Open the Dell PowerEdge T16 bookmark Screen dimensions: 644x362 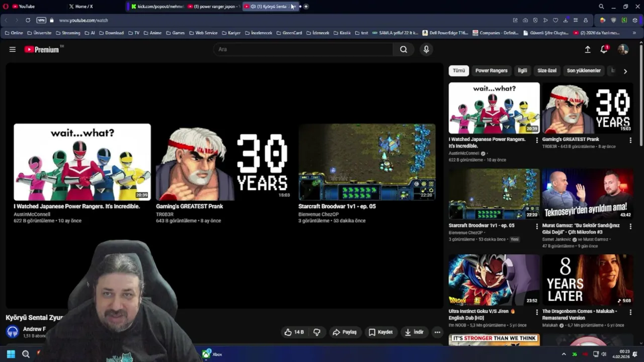click(445, 33)
